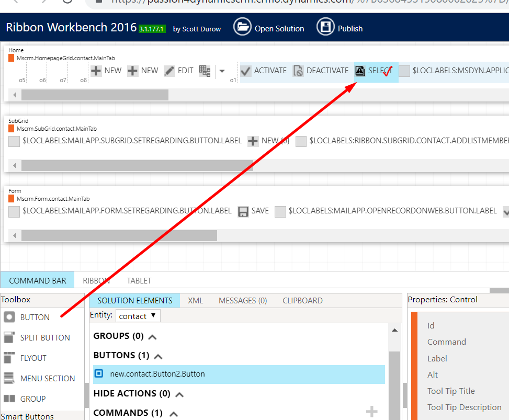Collapse the GROUPS (0) section
509x420 pixels.
[x=152, y=337]
